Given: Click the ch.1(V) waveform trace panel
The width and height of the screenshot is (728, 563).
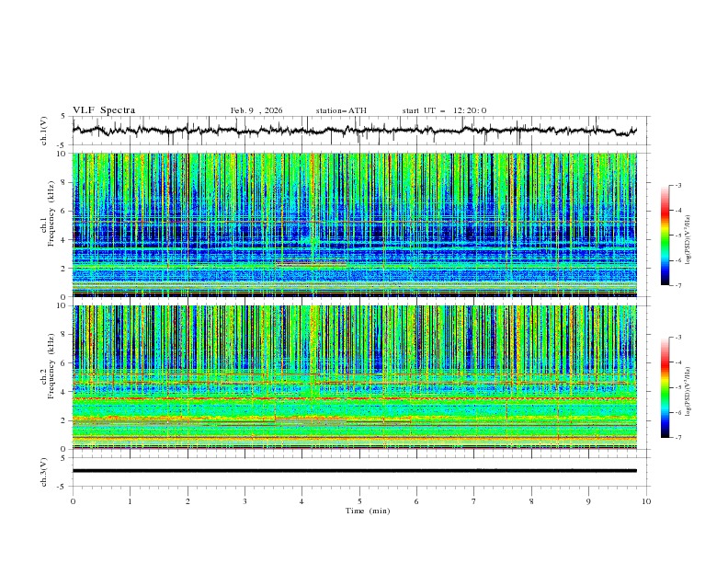Looking at the screenshot, I should click(358, 131).
